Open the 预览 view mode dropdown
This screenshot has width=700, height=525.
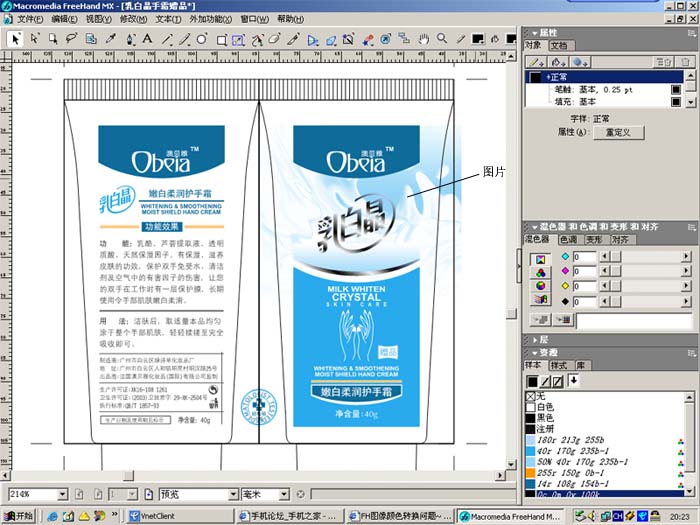pyautogui.click(x=233, y=494)
